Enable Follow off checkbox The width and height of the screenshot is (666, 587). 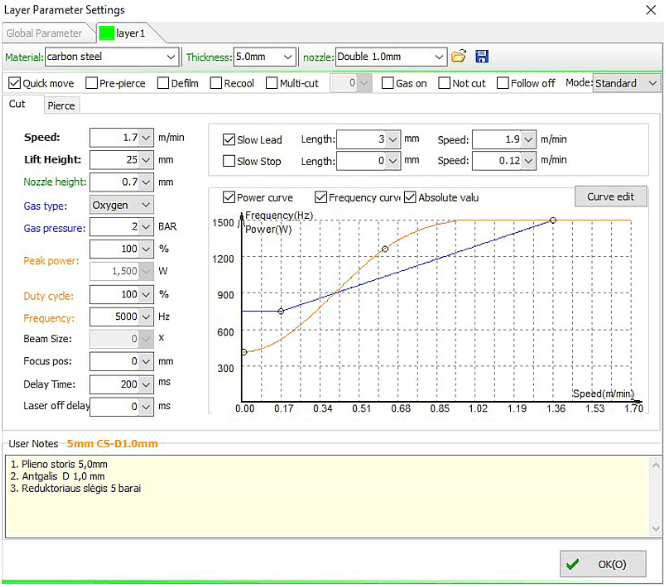503,83
